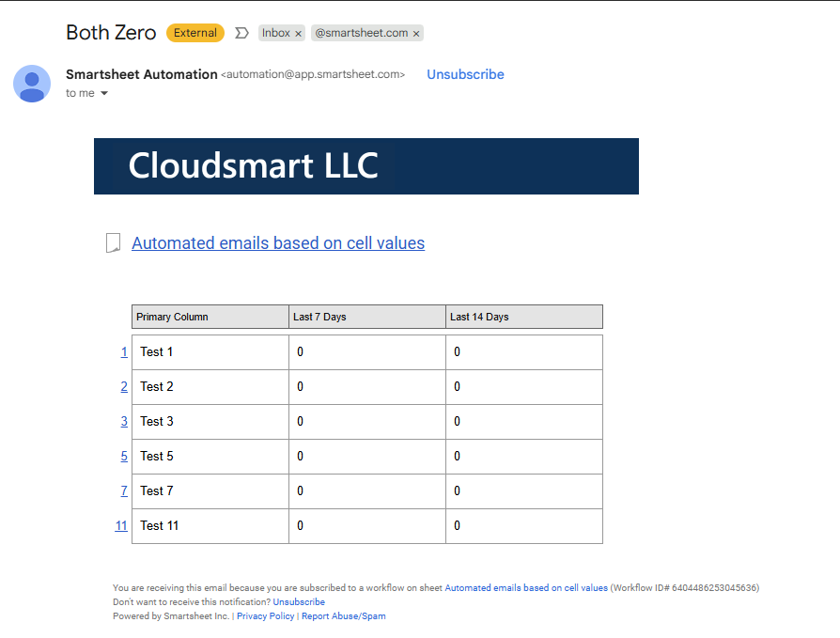Open row 5 link
Image resolution: width=840 pixels, height=638 pixels.
pos(124,457)
